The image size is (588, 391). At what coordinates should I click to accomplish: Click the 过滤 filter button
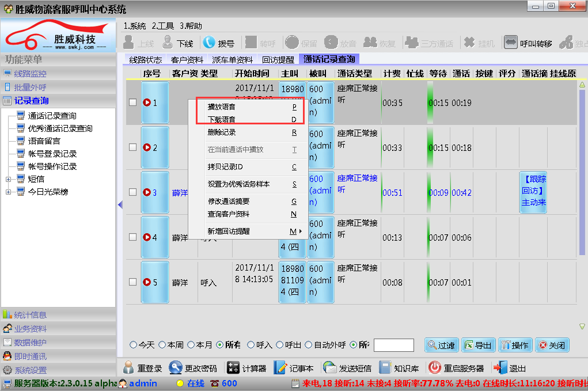[x=441, y=345]
